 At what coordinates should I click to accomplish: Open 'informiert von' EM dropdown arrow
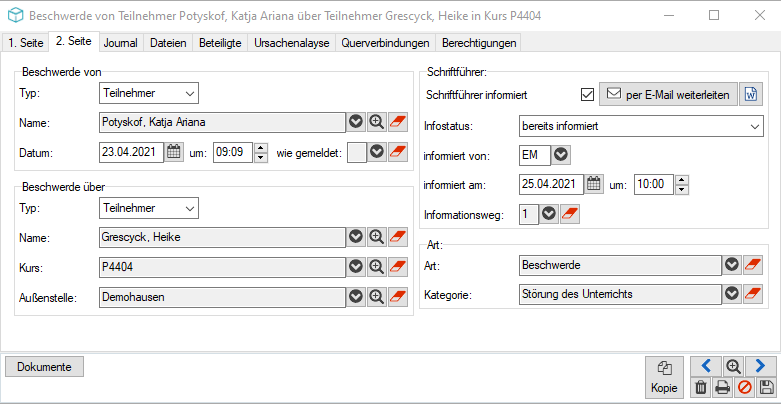pyautogui.click(x=561, y=155)
